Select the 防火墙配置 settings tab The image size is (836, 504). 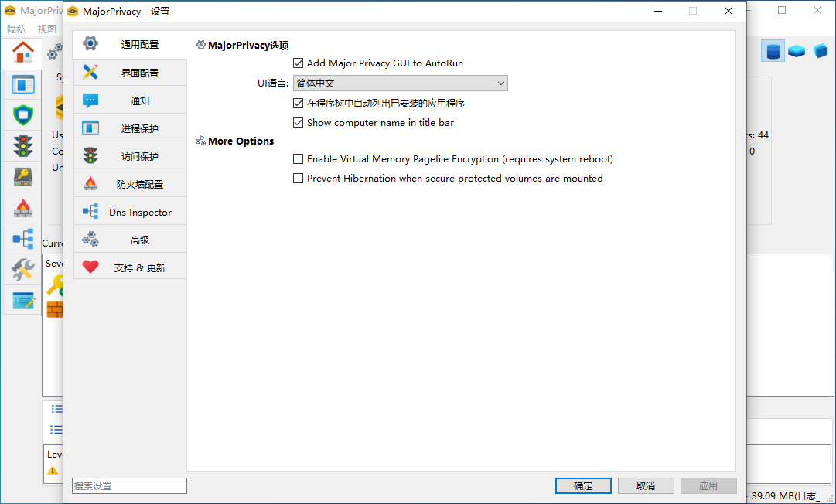[130, 184]
